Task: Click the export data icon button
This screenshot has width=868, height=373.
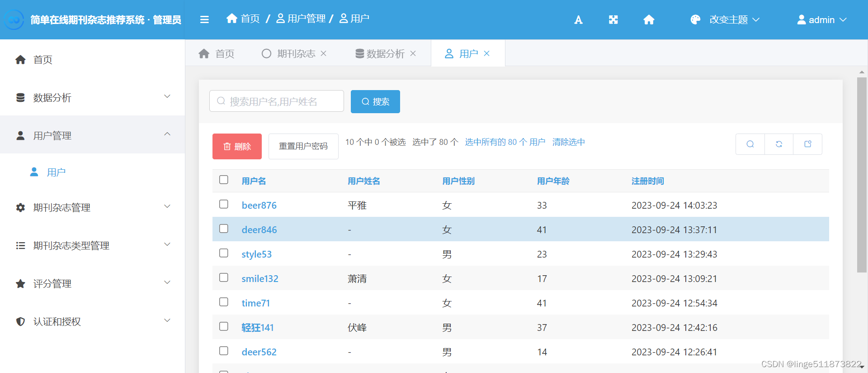Action: tap(808, 144)
